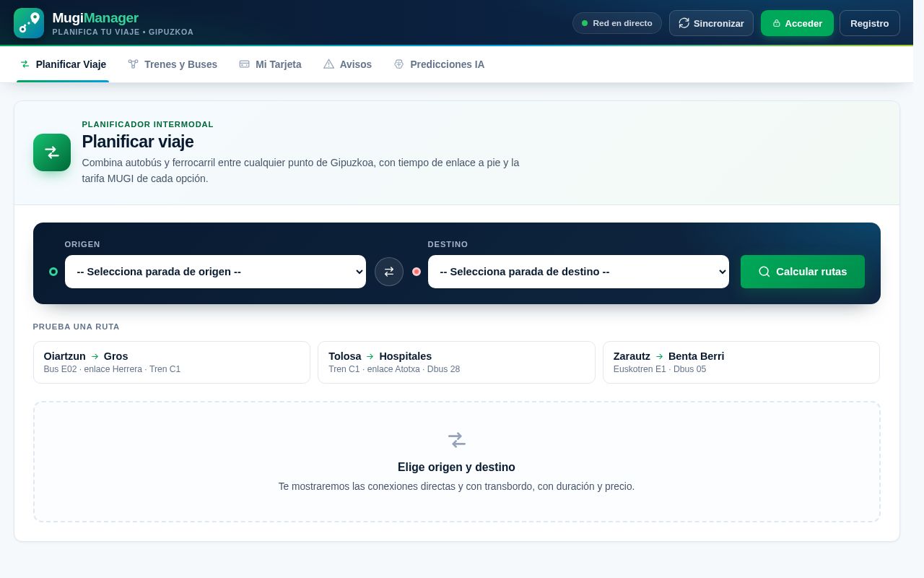Screen dimensions: 924x578
Task: Switch to the Trenes y Buses tab
Action: click(x=173, y=64)
